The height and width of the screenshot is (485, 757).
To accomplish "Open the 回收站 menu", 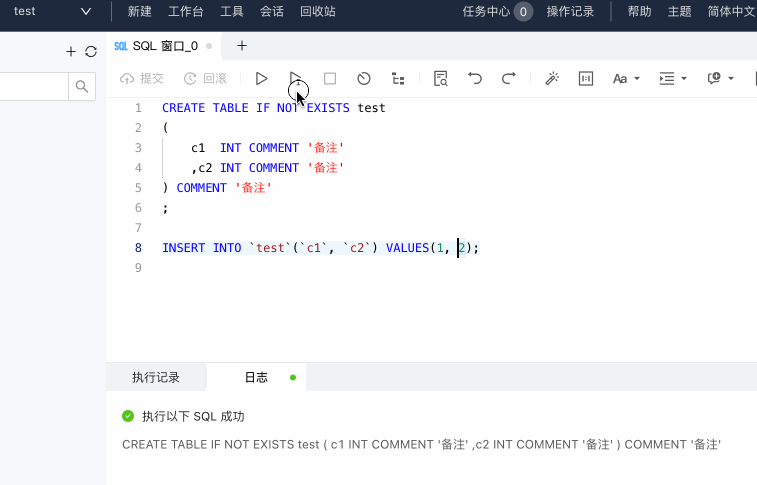I will click(318, 11).
